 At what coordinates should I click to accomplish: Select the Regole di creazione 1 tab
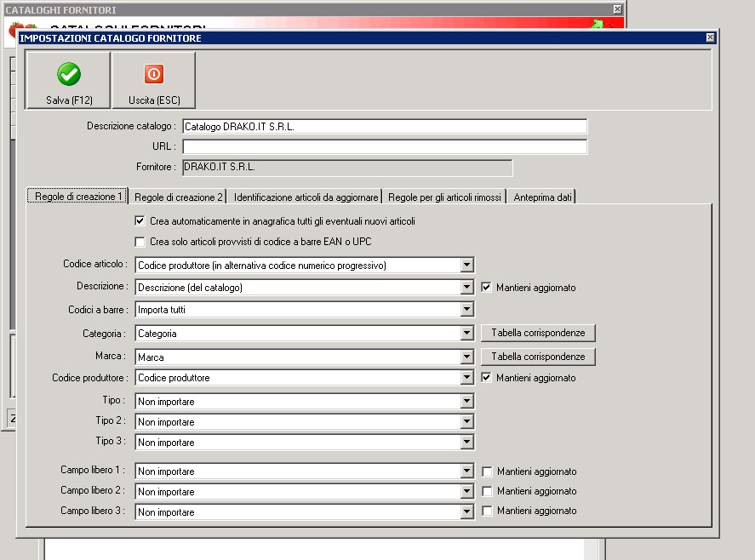pos(78,197)
